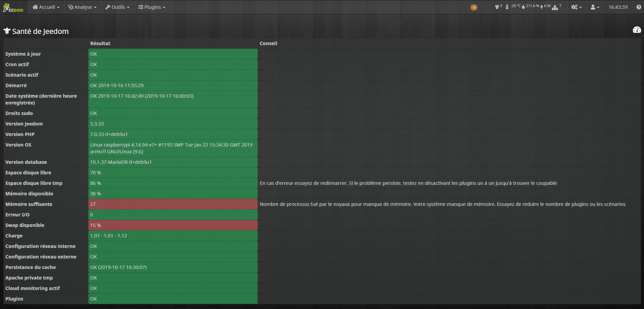Click the 70 % free disk value
Image resolution: width=644 pixels, height=309 pixels.
pos(96,173)
